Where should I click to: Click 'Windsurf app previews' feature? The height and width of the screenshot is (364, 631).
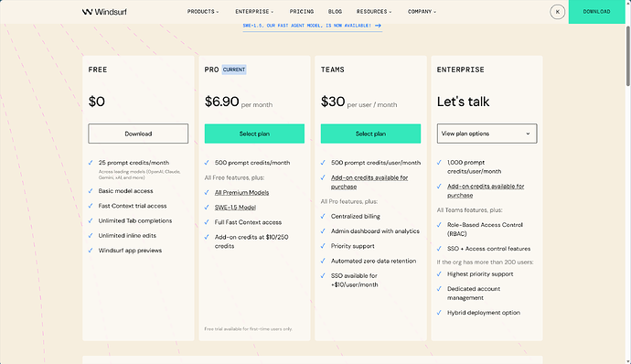tap(130, 251)
